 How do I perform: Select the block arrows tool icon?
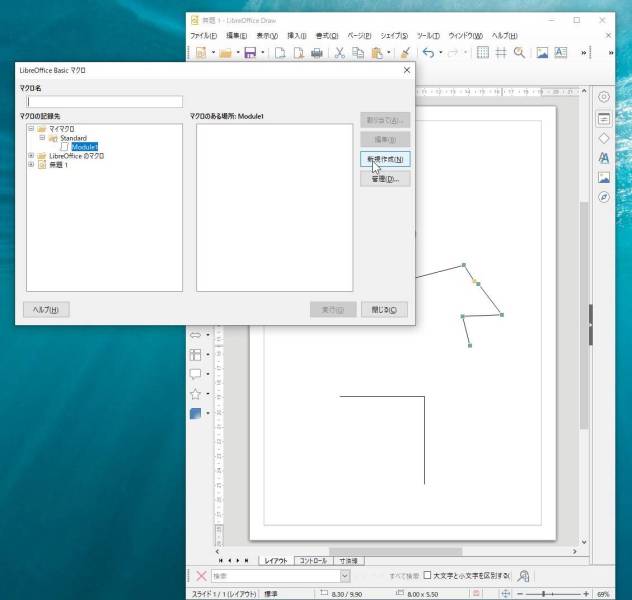pyautogui.click(x=195, y=335)
